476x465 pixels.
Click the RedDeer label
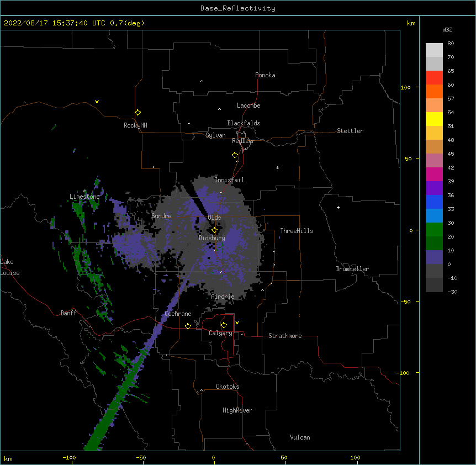click(243, 141)
